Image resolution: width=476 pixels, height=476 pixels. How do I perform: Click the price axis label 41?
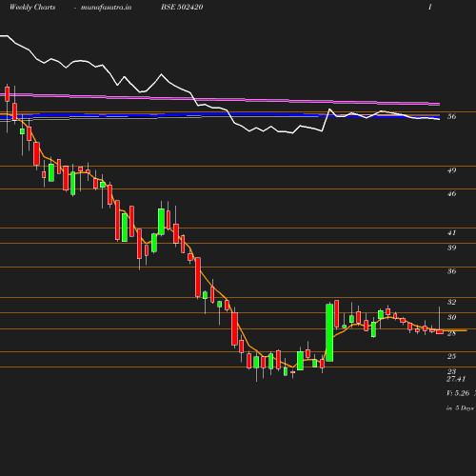pos(452,232)
